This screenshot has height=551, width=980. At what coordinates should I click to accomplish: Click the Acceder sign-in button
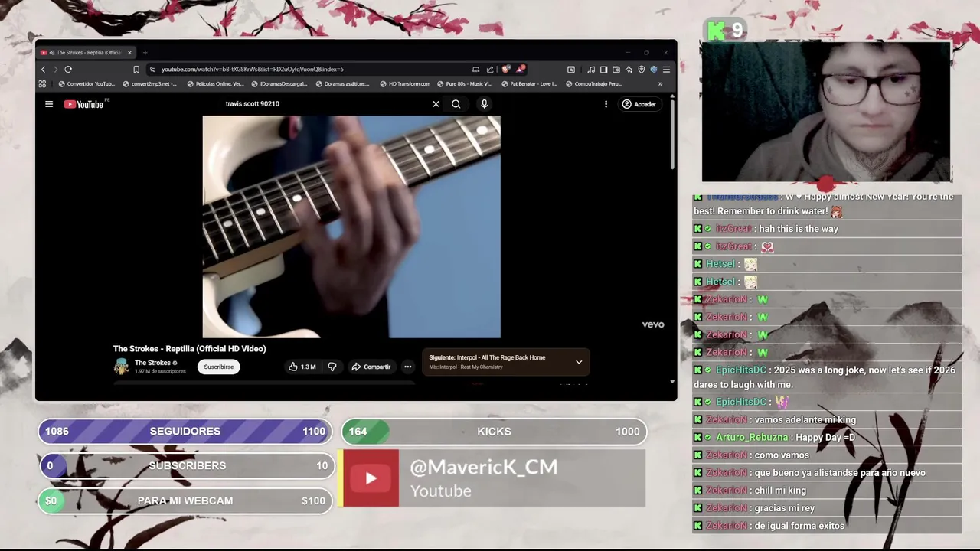click(x=639, y=104)
